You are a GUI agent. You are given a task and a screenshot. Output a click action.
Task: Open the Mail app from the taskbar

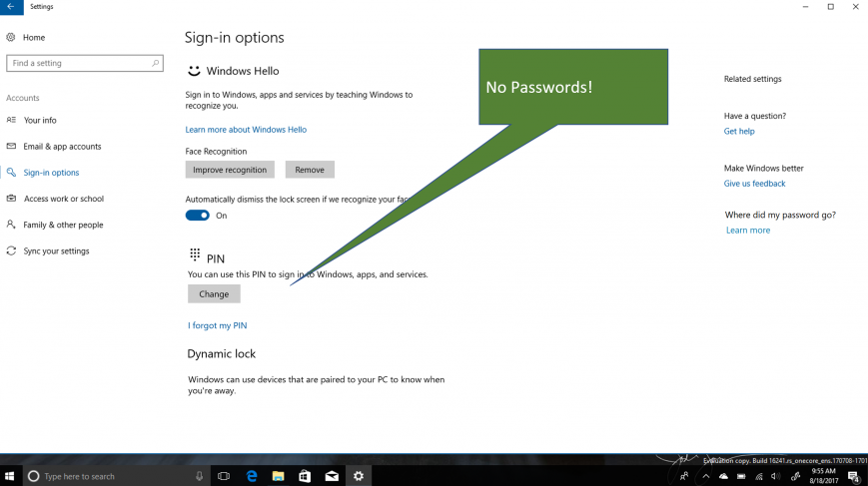coord(332,476)
